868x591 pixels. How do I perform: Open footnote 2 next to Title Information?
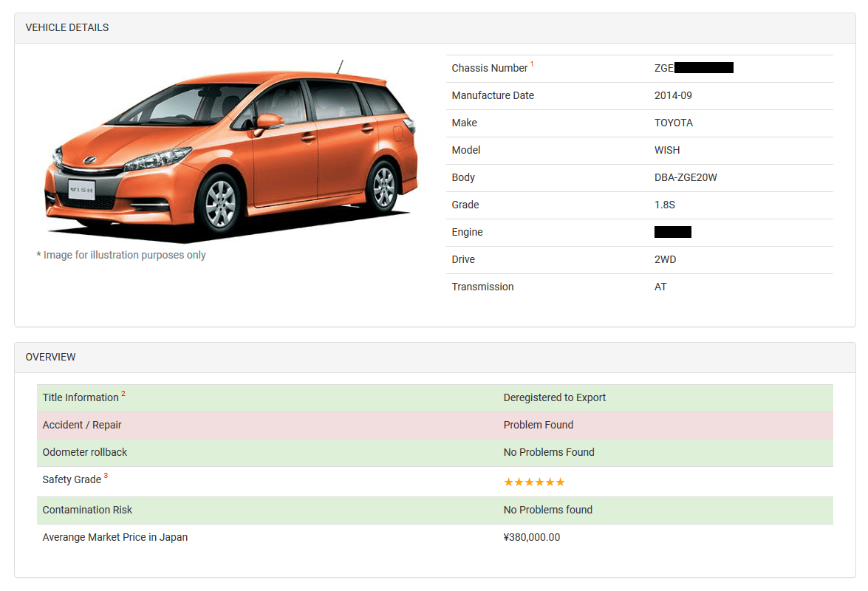click(123, 394)
